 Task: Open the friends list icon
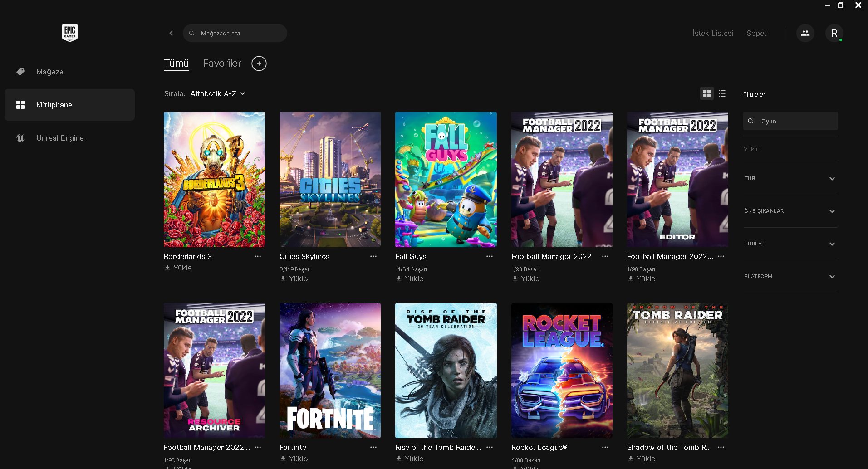tap(805, 33)
